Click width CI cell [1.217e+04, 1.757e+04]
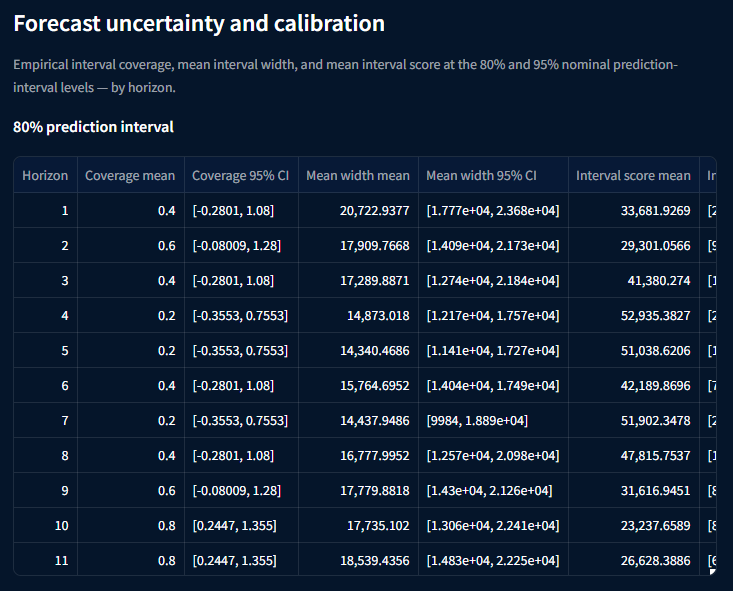This screenshot has width=733, height=591. pos(493,316)
